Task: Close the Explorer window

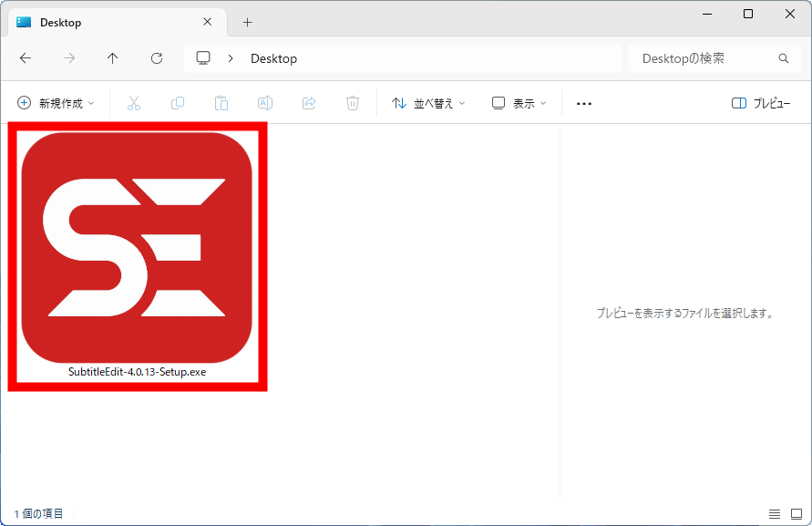Action: coord(790,14)
